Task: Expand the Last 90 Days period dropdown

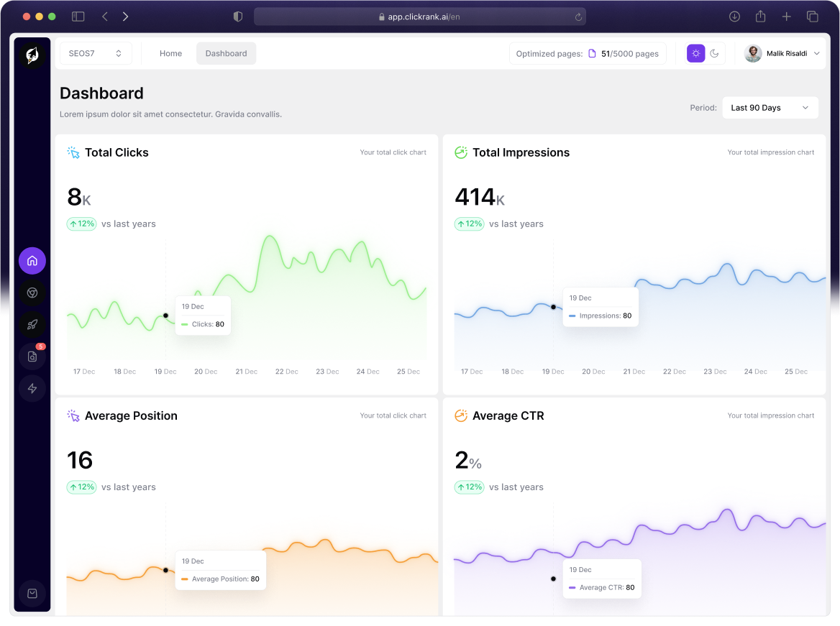Action: (770, 108)
